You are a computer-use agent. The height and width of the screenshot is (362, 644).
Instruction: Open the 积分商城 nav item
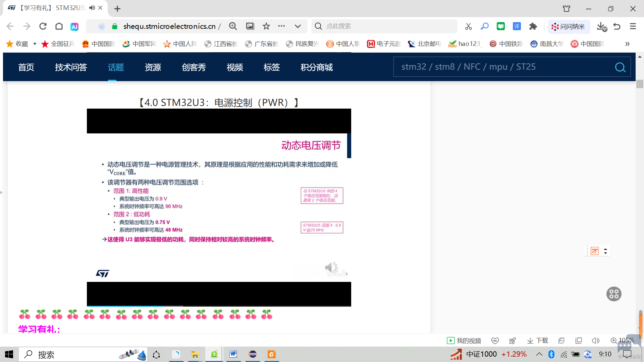(x=317, y=67)
